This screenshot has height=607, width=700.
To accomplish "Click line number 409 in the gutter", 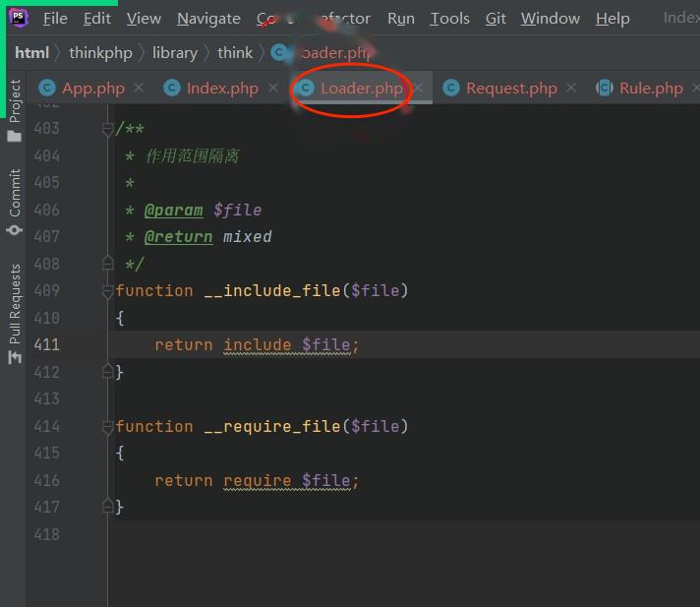I will coord(46,291).
